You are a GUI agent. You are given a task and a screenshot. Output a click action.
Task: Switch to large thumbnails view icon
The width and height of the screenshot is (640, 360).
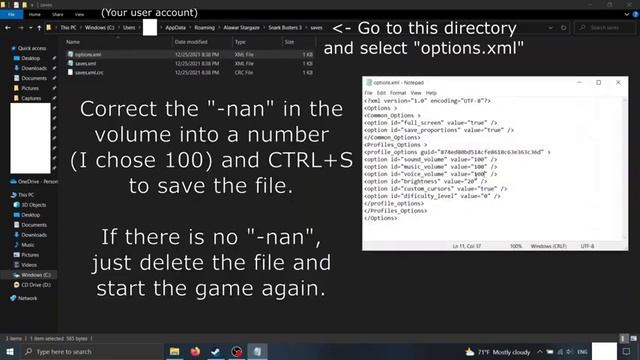click(633, 338)
